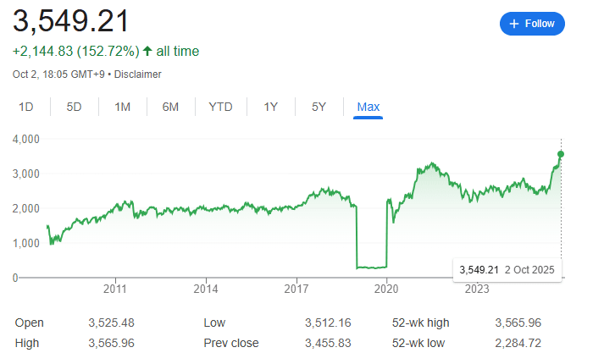Image resolution: width=604 pixels, height=364 pixels.
Task: Select the Max range tab
Action: [368, 107]
